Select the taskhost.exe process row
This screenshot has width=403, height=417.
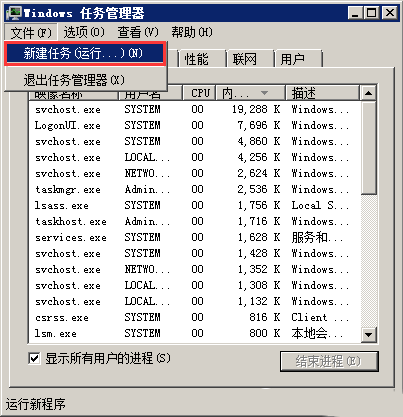195,221
